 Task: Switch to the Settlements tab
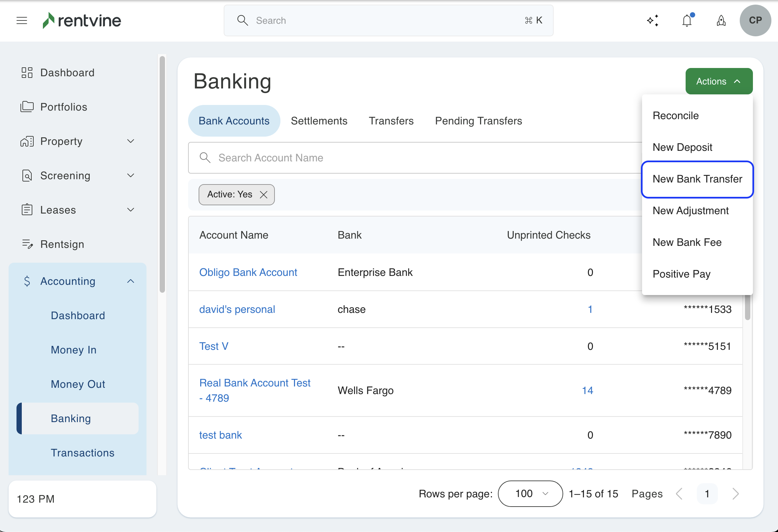click(319, 121)
